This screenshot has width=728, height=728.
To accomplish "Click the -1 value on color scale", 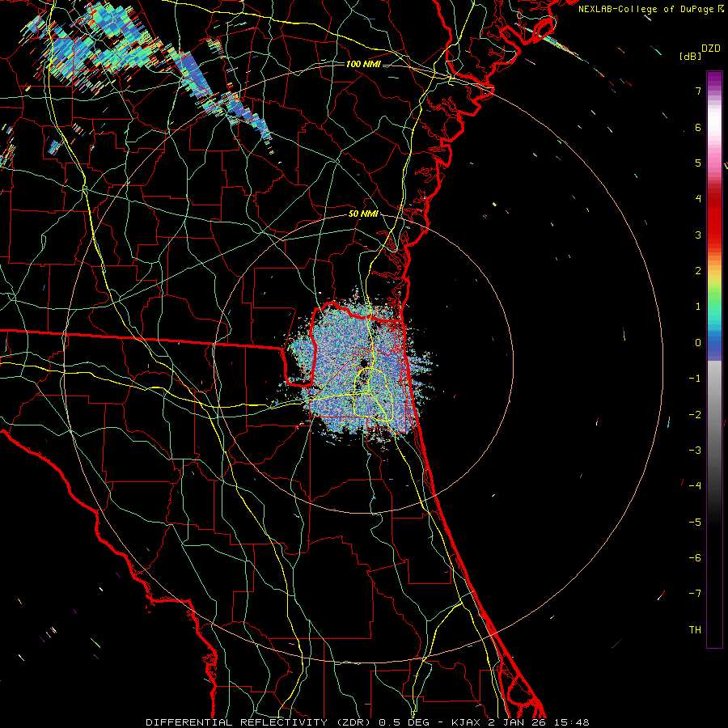I will tap(695, 379).
